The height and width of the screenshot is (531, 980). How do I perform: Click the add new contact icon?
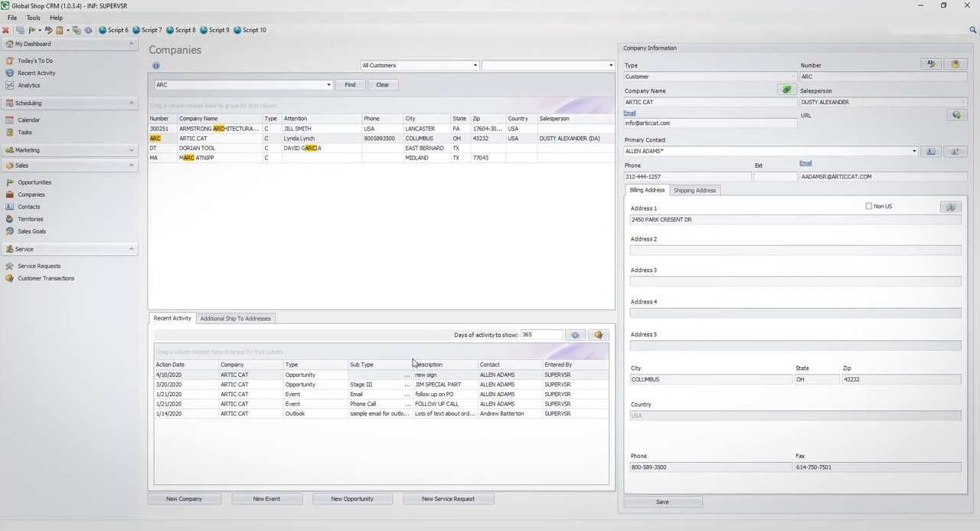click(955, 152)
